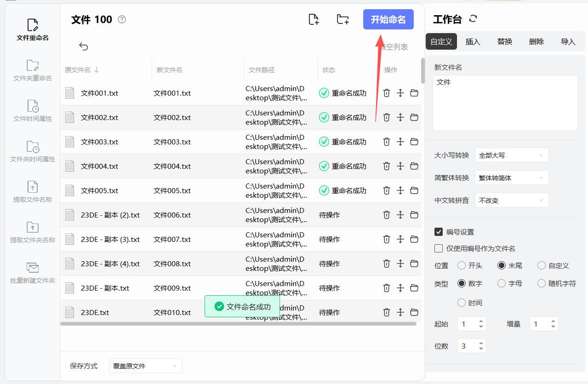Uncheck the 编号设置 checkbox

point(439,232)
